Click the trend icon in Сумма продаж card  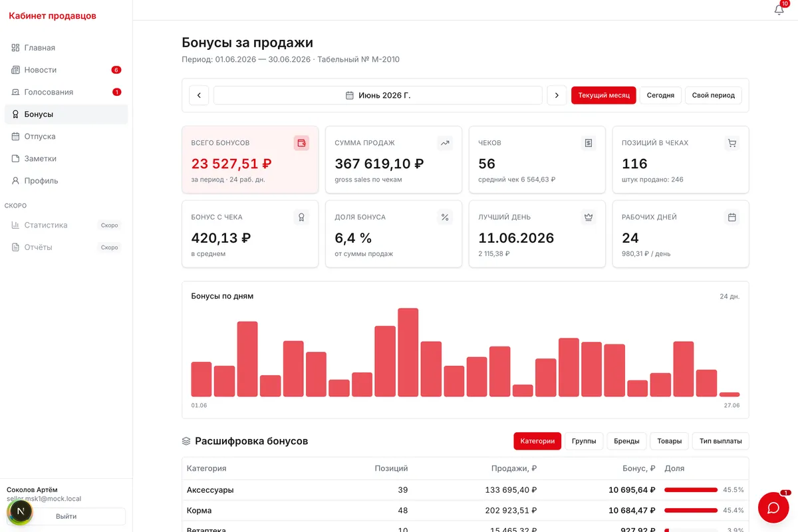[x=445, y=143]
